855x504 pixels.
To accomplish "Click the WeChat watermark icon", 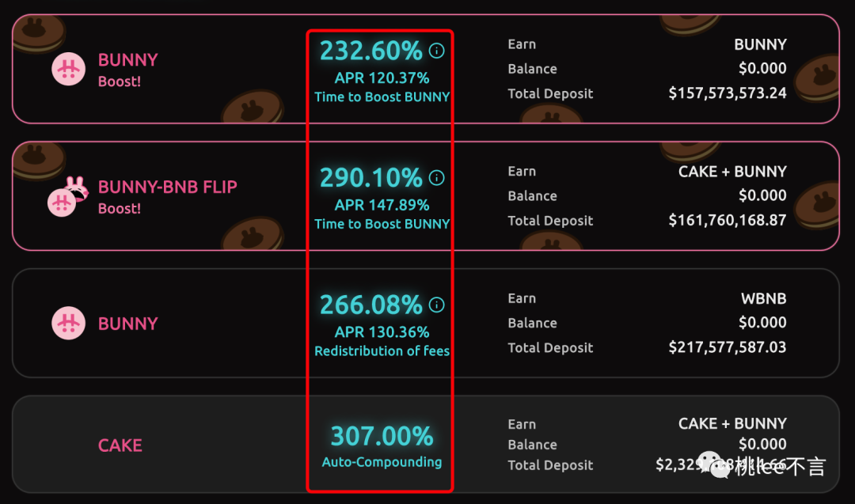I will [x=714, y=464].
